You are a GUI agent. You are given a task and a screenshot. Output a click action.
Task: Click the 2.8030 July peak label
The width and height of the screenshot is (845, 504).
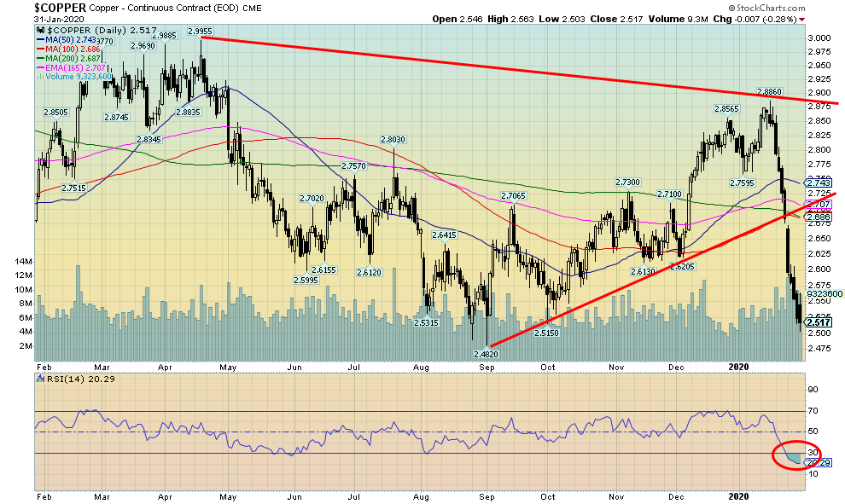[393, 139]
